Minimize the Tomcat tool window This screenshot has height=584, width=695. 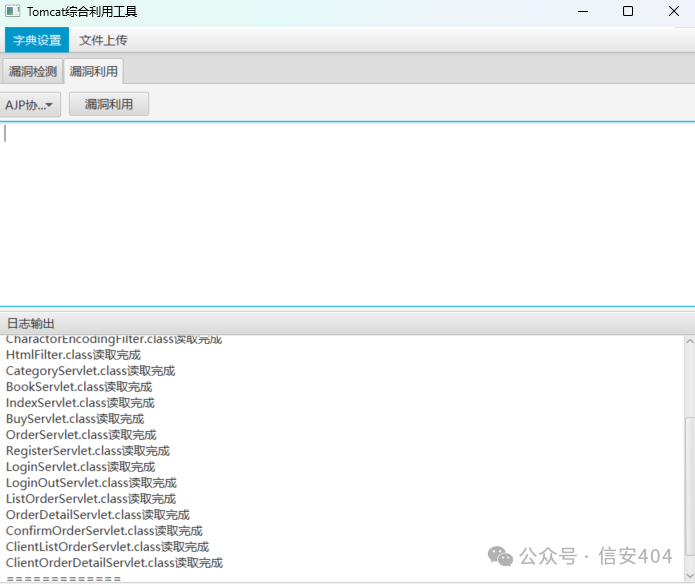coord(583,12)
